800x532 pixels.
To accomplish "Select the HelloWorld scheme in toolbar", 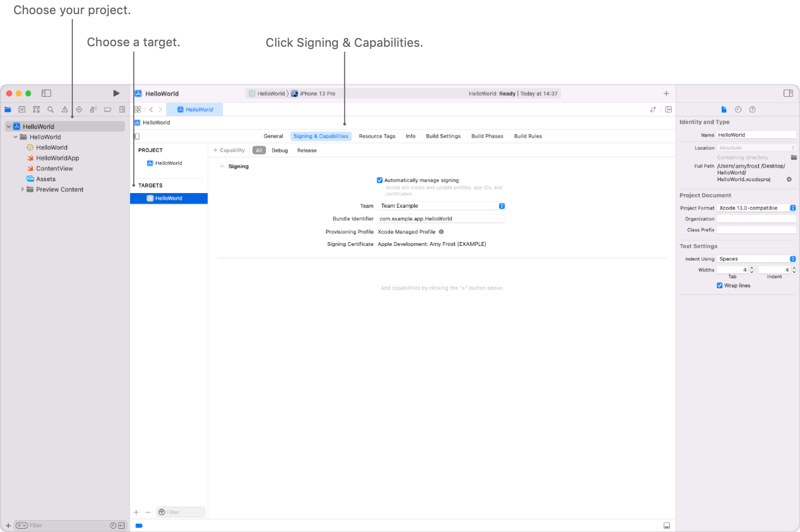I will [x=267, y=94].
